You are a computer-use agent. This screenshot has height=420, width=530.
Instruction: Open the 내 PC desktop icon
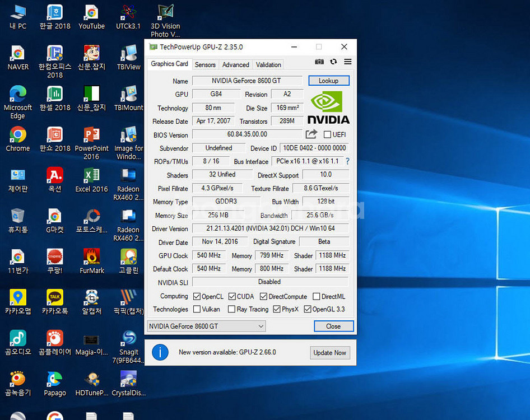(18, 17)
